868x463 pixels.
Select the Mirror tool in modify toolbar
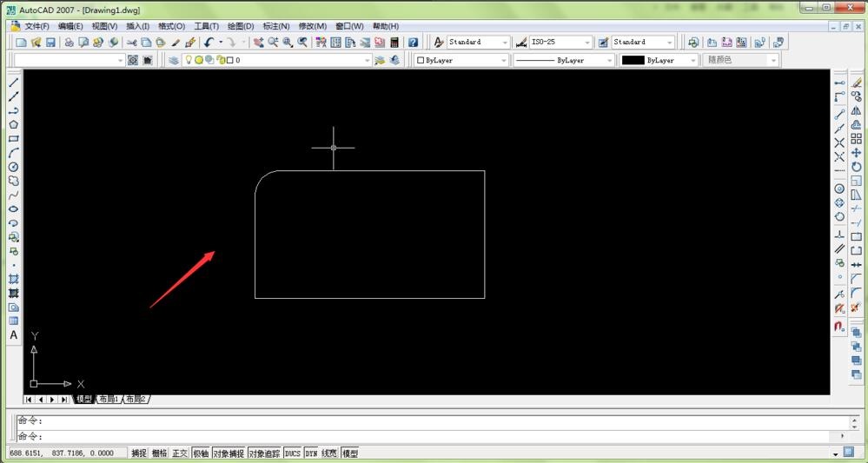(856, 110)
